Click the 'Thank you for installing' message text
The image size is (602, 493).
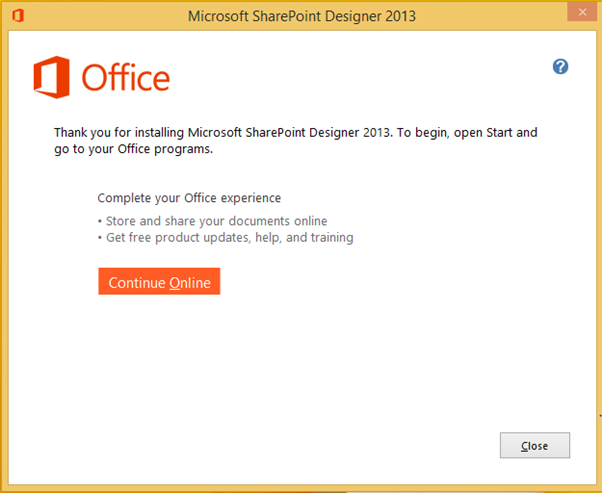point(296,141)
